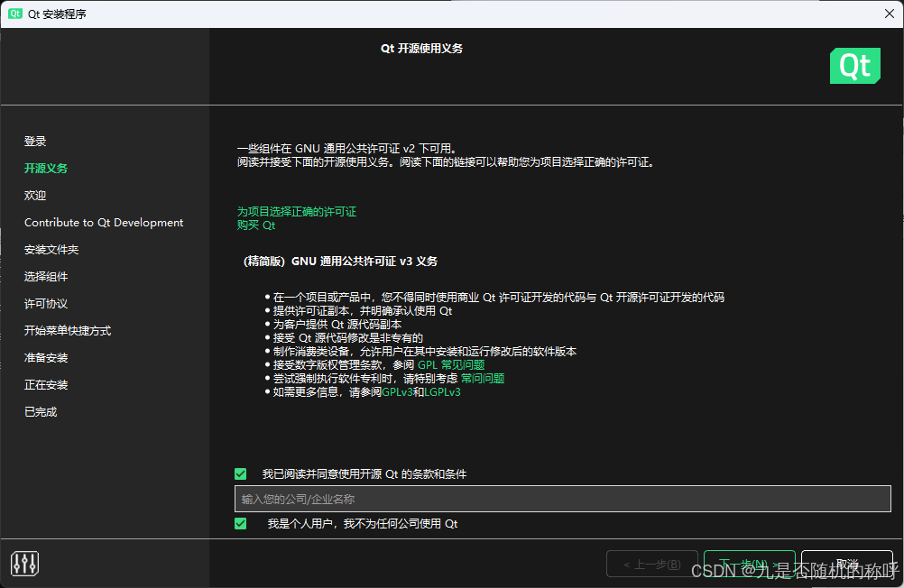The width and height of the screenshot is (904, 588).
Task: Select the 安装文件夹 step in sidebar
Action: pyautogui.click(x=51, y=250)
